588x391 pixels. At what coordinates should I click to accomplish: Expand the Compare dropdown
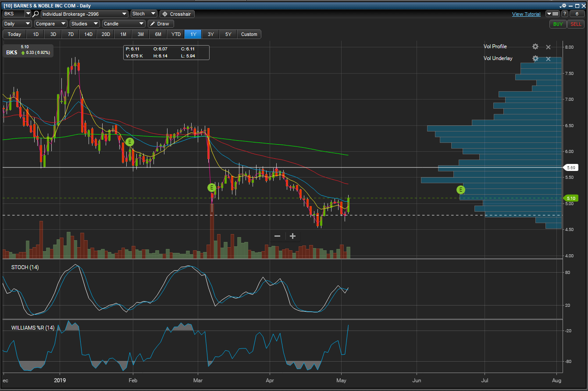click(51, 24)
